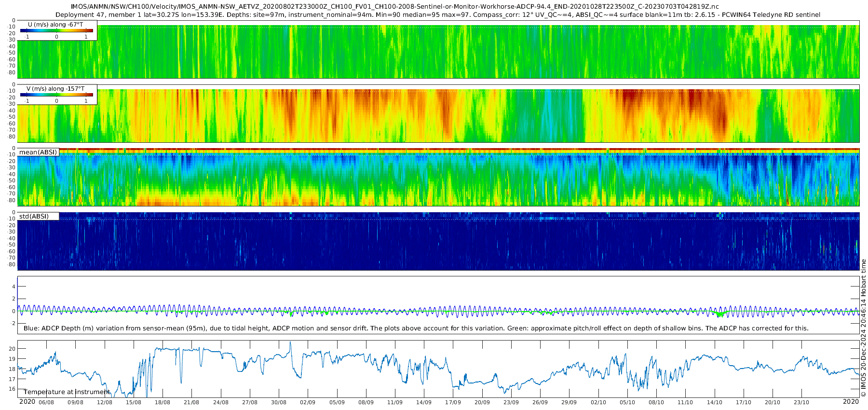Click the U velocity colorbar gradient
Viewport: 868px width, 410px height.
tap(56, 31)
